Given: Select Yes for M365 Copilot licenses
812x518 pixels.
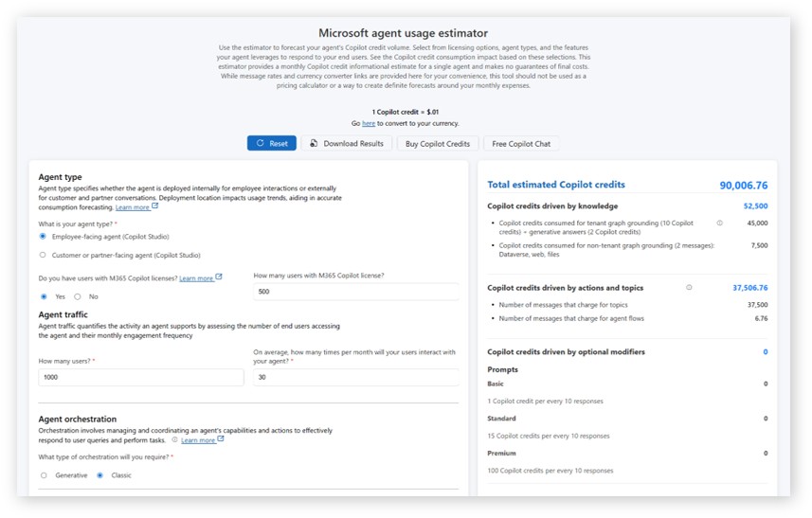Looking at the screenshot, I should point(44,296).
